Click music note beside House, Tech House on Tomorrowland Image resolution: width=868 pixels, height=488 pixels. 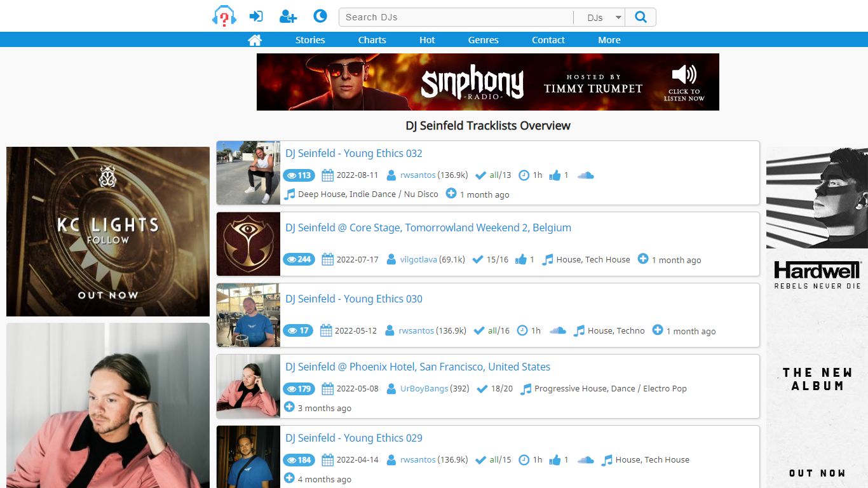(x=547, y=259)
